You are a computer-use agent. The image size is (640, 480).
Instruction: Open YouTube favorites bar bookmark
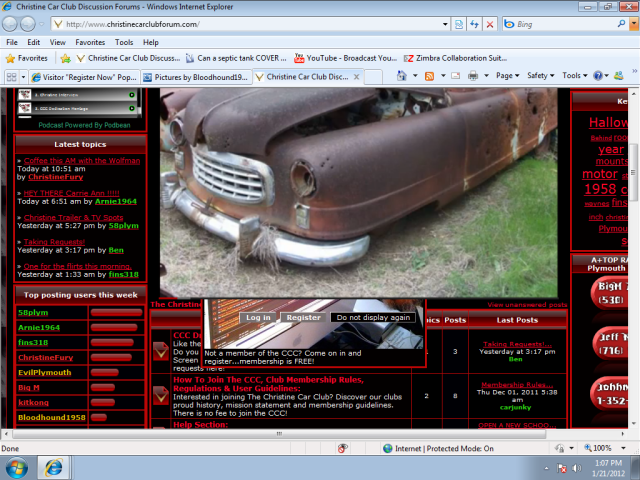345,58
